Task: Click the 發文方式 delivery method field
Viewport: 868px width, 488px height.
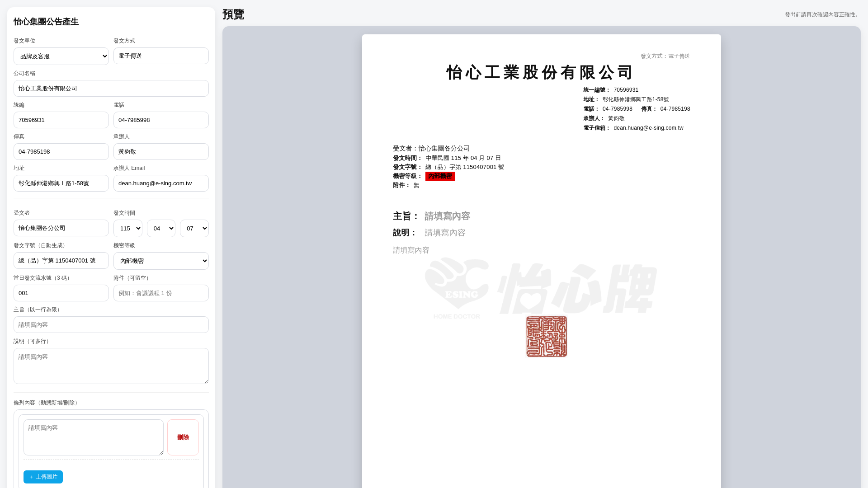Action: (161, 56)
